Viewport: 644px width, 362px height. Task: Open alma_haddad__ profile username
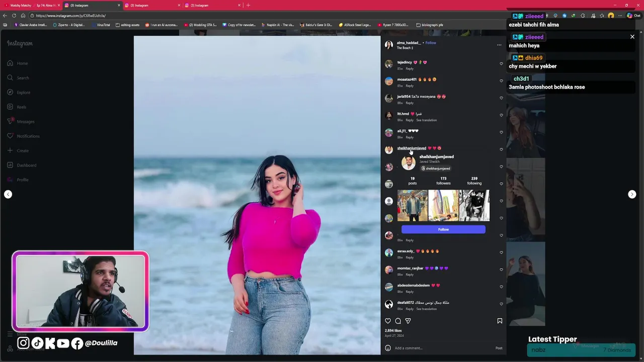(x=409, y=43)
